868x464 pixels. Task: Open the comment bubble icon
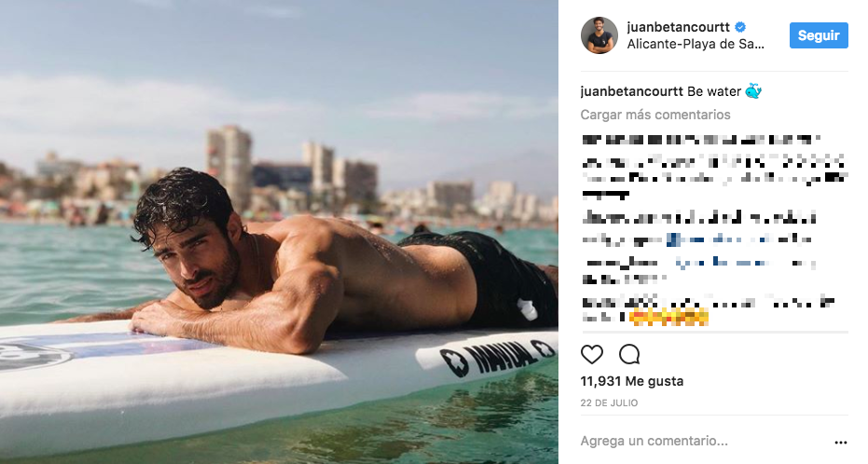point(629,354)
